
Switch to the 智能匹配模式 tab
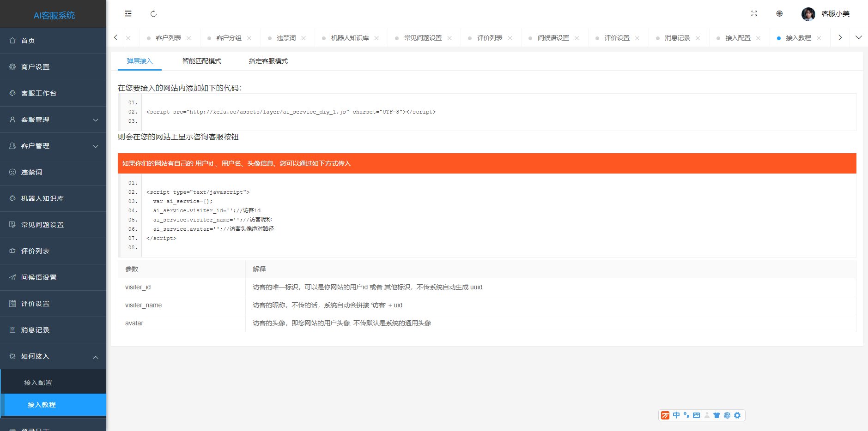point(202,60)
